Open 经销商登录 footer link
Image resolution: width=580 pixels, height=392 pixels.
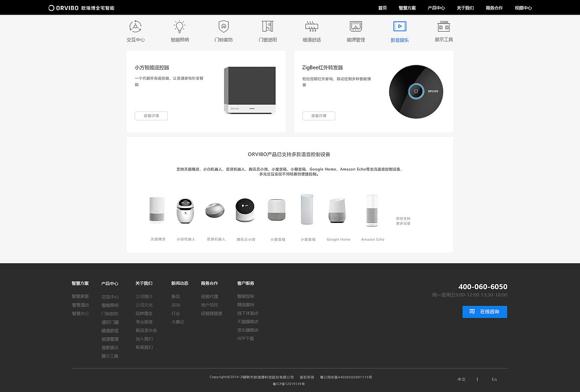(212, 314)
